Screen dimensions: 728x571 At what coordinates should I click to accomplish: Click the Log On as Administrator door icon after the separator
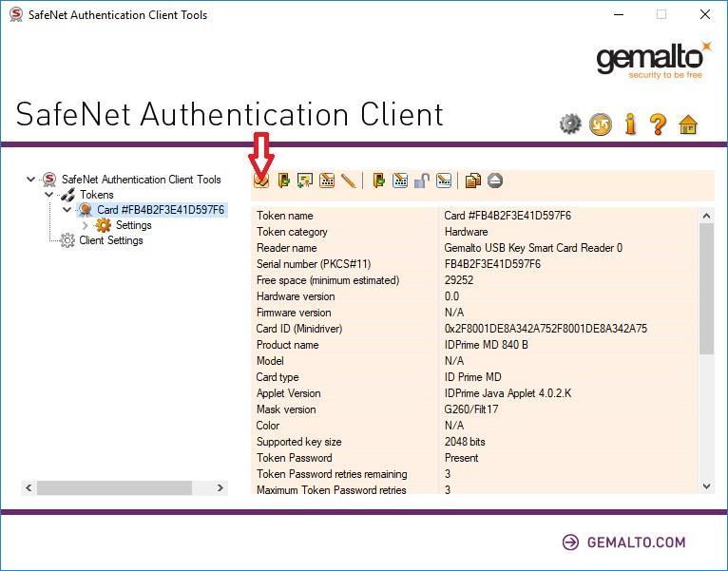click(x=379, y=181)
